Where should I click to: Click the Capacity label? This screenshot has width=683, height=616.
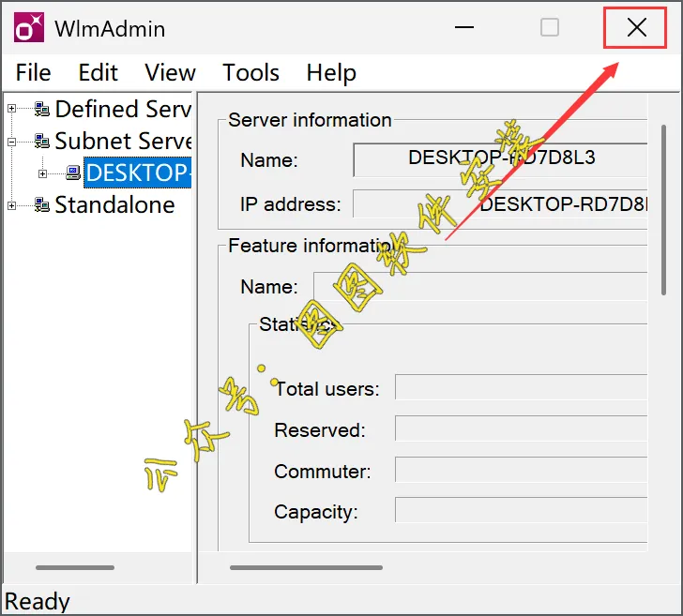[x=316, y=512]
